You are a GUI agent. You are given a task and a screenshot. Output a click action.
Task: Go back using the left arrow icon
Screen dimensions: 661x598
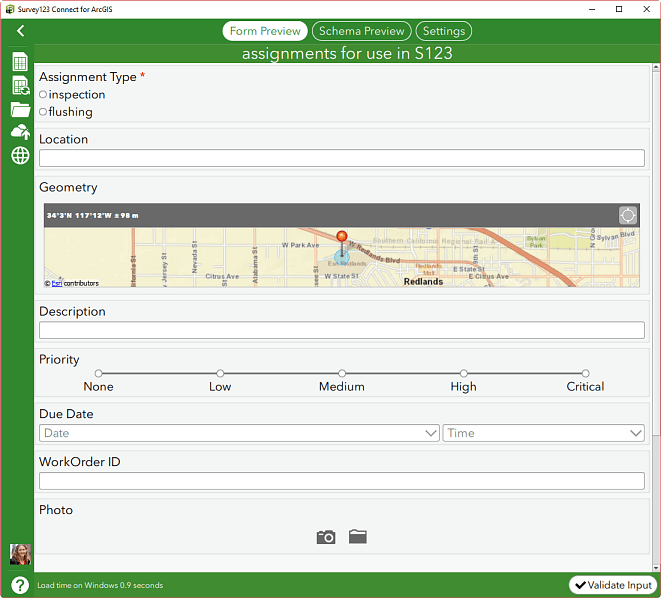(x=20, y=31)
